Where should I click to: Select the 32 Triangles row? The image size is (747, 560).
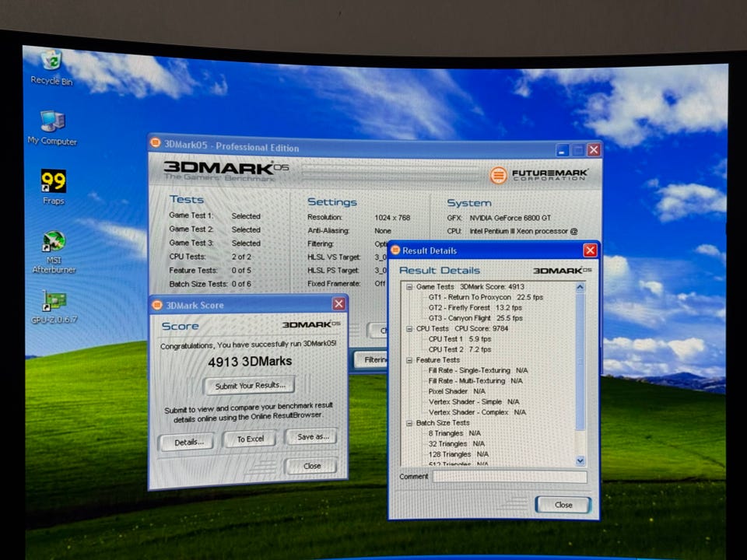click(456, 444)
